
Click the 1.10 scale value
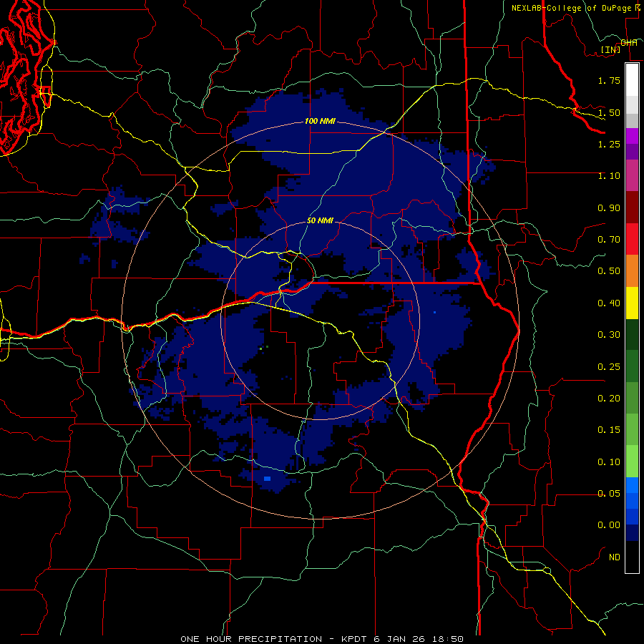609,176
